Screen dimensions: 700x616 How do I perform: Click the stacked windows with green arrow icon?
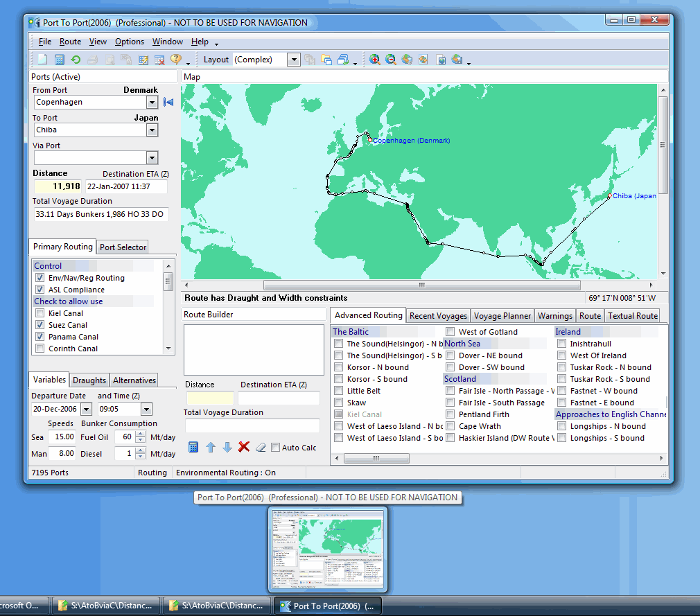point(343,60)
